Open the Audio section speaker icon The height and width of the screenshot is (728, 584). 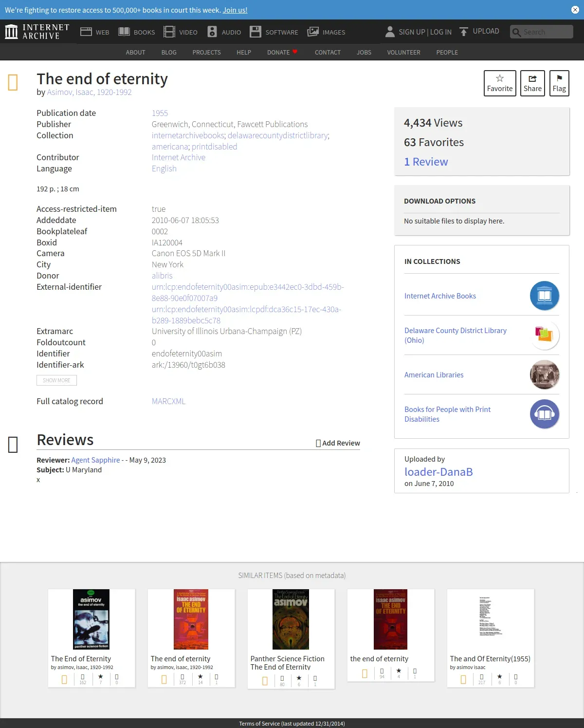(212, 32)
